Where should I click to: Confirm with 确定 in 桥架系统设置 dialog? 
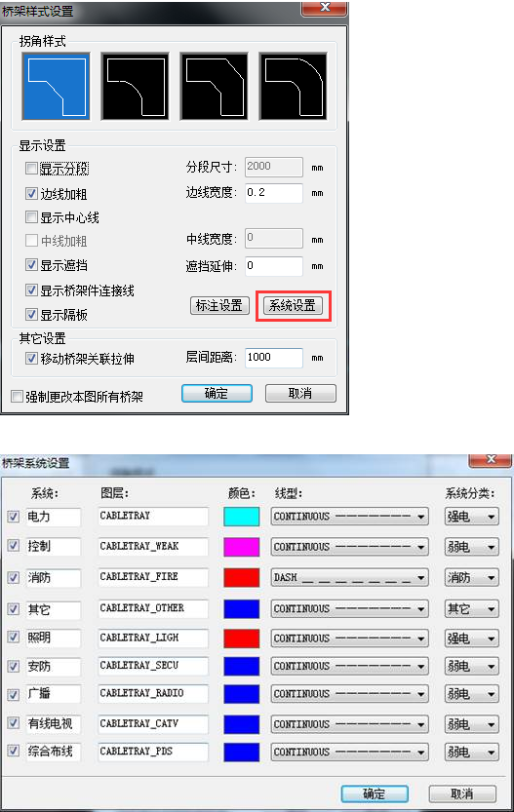(375, 793)
